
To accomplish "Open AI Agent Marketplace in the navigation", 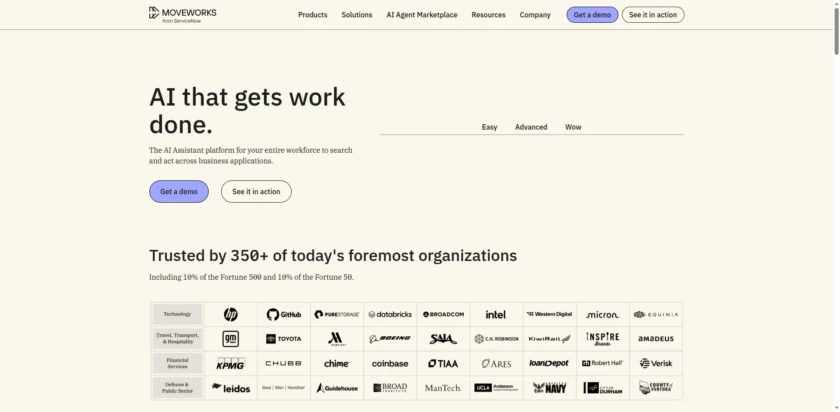I will coord(422,15).
